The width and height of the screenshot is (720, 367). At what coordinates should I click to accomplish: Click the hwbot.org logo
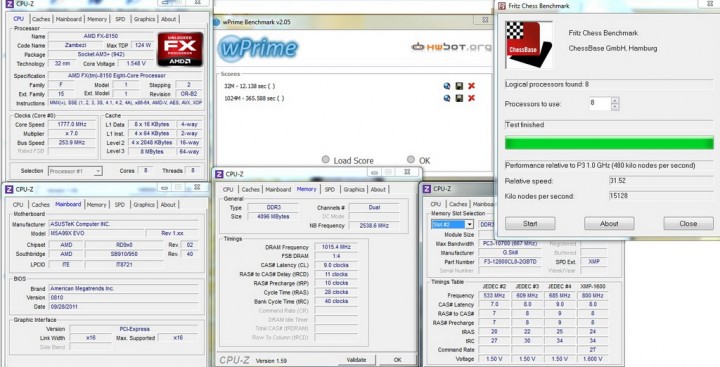451,46
